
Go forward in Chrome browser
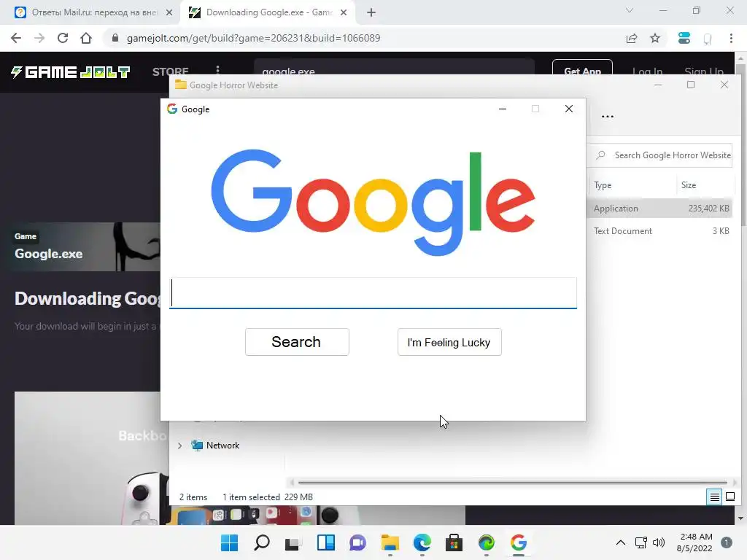39,38
